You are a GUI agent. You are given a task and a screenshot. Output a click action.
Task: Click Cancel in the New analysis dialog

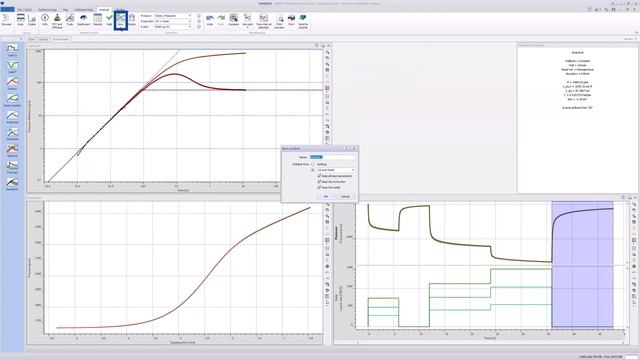(x=345, y=196)
